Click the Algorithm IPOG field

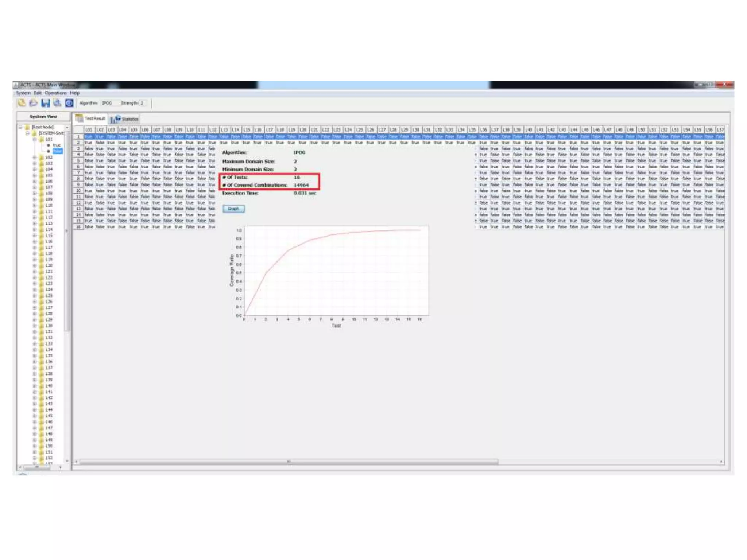pyautogui.click(x=110, y=103)
